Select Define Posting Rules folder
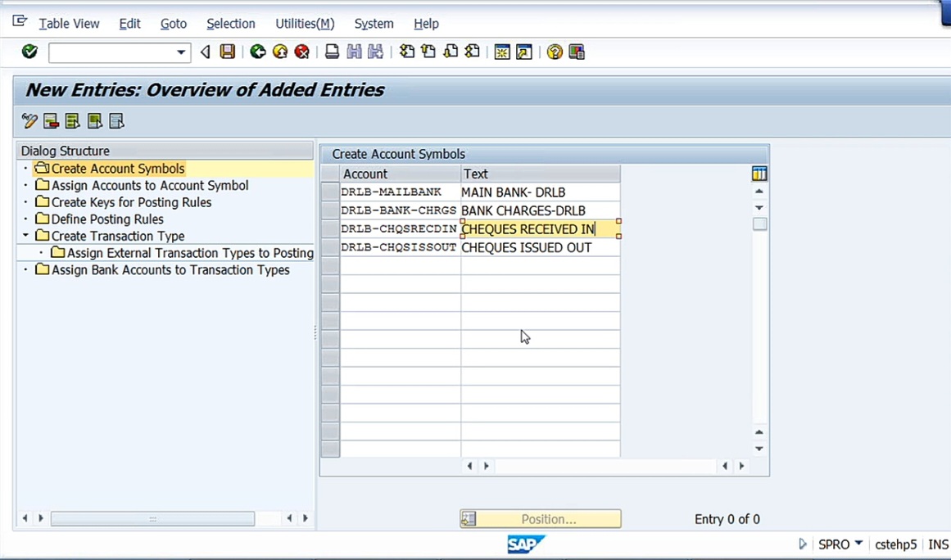This screenshot has height=560, width=951. click(107, 219)
